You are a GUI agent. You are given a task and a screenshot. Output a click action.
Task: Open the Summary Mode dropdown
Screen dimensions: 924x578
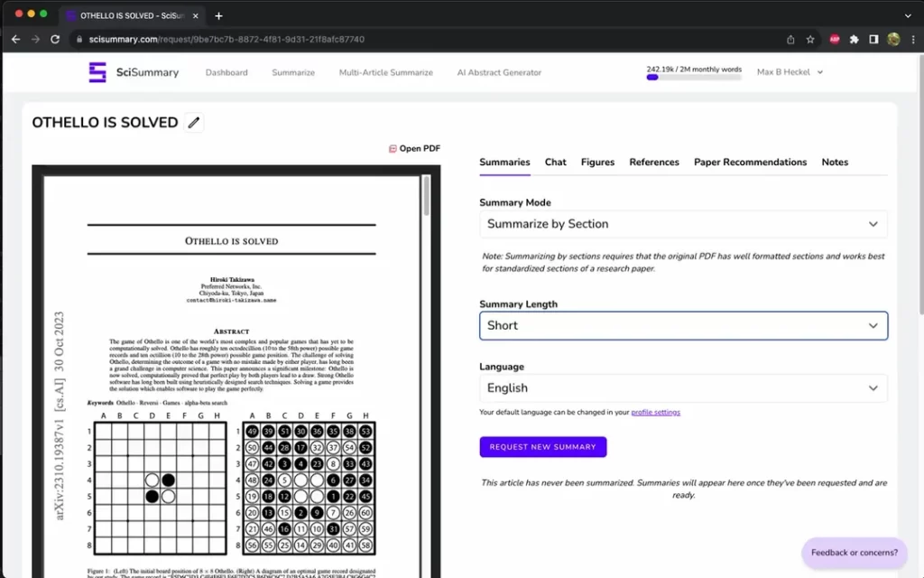click(x=682, y=223)
